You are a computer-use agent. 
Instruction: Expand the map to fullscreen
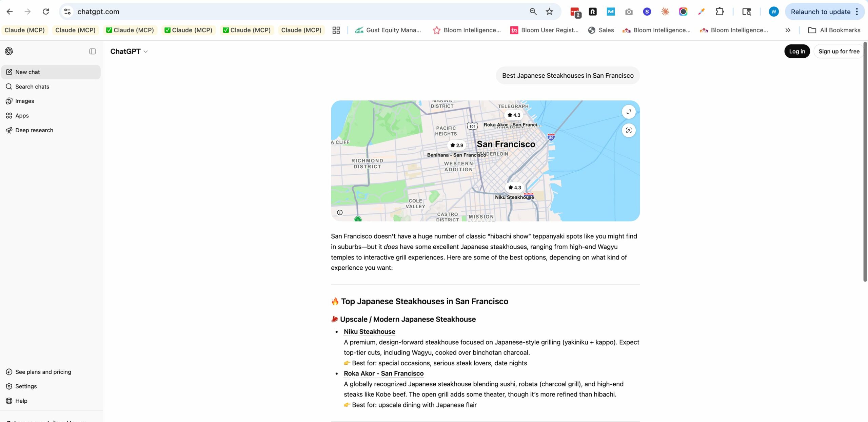pos(628,112)
